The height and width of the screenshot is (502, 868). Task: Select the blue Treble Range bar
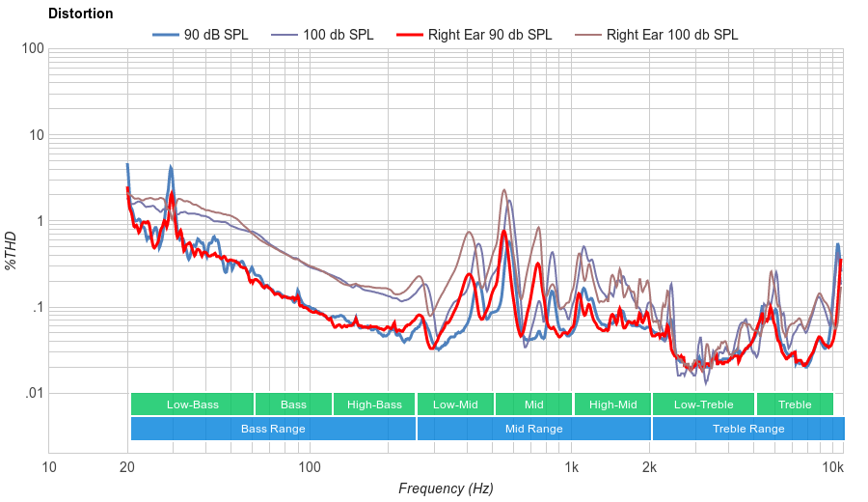tap(747, 429)
